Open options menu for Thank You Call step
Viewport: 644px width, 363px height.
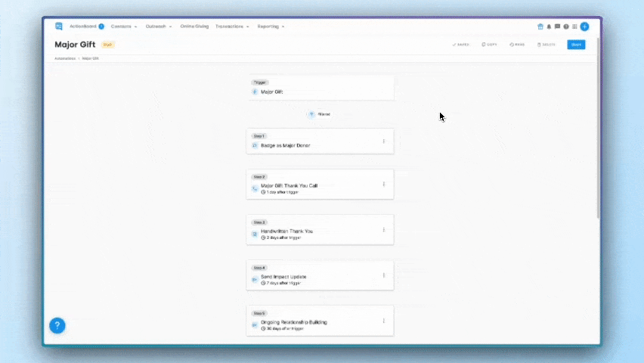[x=384, y=185]
